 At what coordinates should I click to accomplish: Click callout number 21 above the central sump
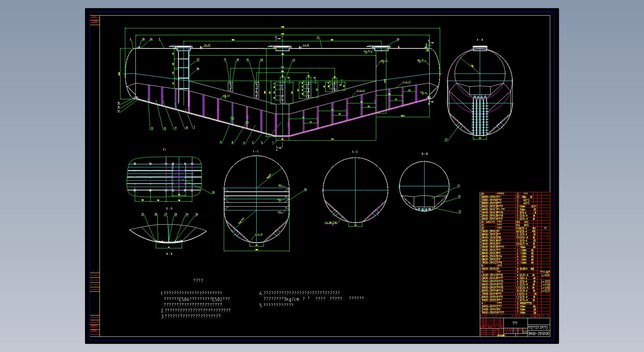(x=294, y=60)
